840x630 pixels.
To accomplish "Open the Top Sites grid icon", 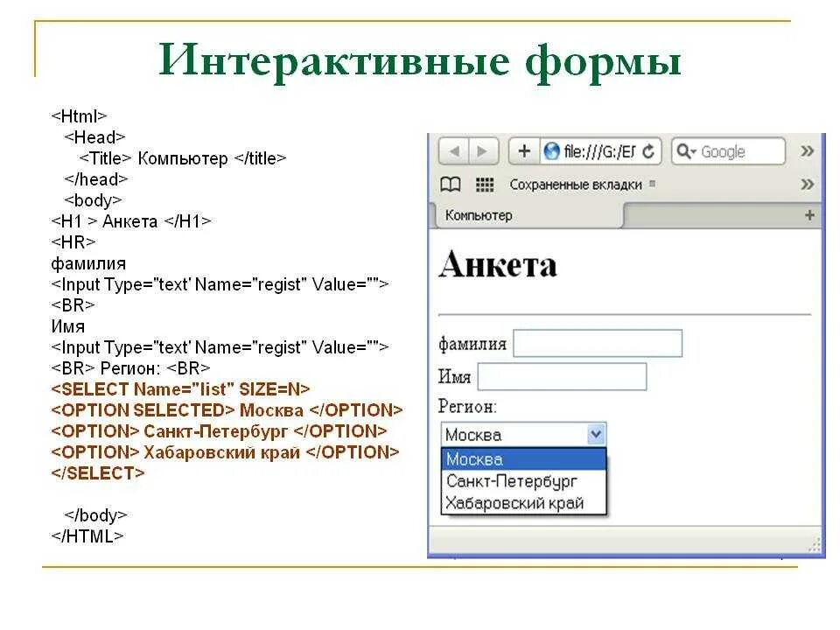I will point(485,185).
